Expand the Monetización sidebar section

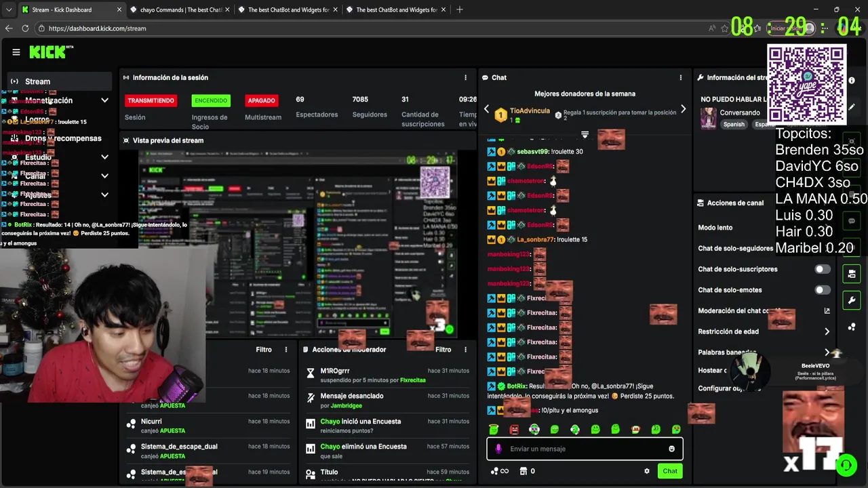(x=104, y=100)
